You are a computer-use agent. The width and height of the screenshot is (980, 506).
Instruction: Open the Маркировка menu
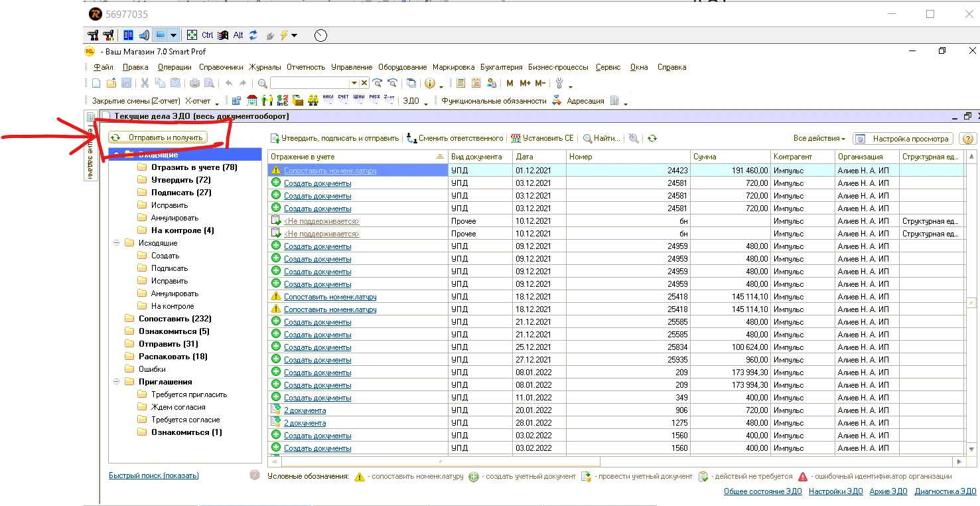[x=453, y=67]
